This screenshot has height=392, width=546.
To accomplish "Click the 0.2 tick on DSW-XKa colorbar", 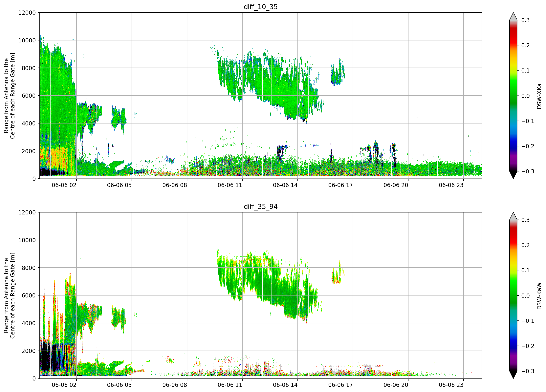I will coord(526,46).
